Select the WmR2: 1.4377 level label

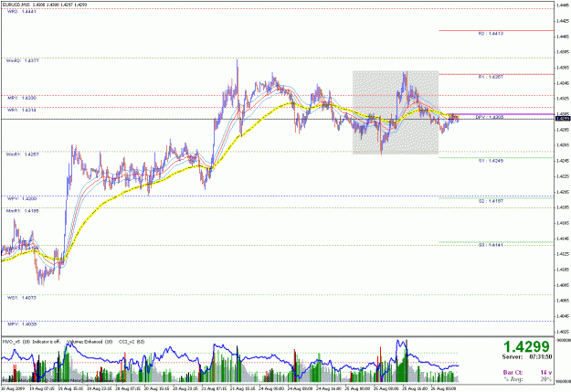point(22,61)
